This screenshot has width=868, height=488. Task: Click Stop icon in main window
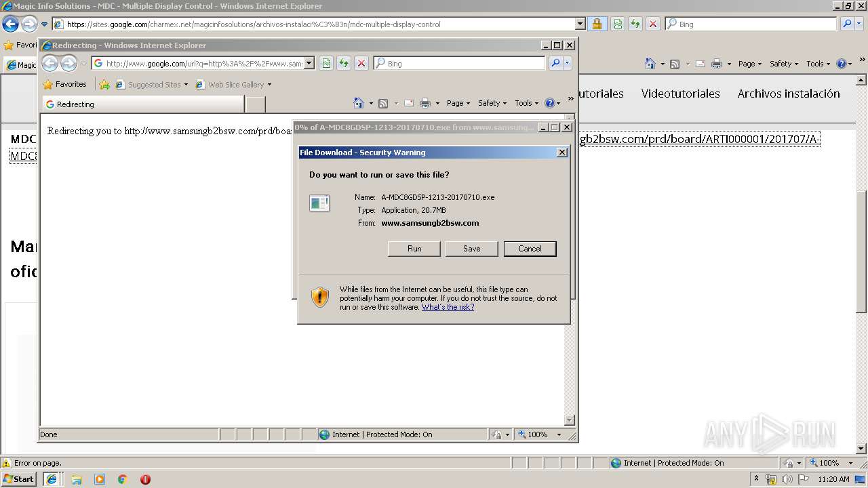click(x=653, y=24)
